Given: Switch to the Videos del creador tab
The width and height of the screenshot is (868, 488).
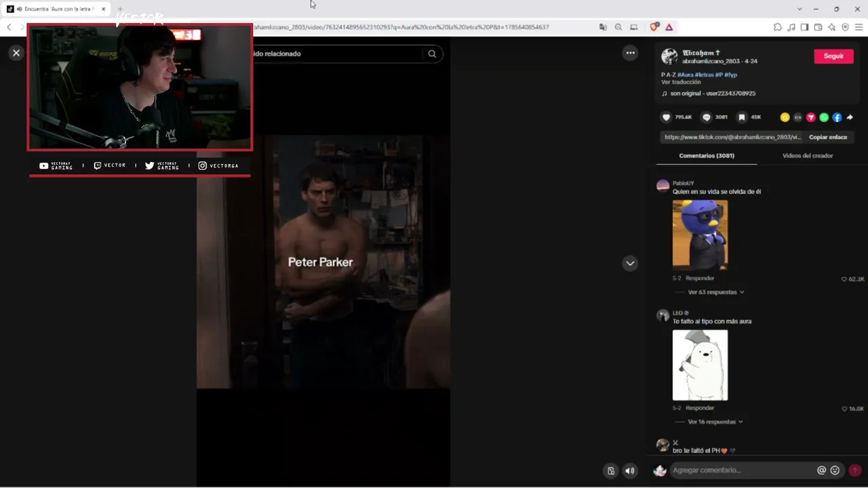Looking at the screenshot, I should tap(808, 156).
